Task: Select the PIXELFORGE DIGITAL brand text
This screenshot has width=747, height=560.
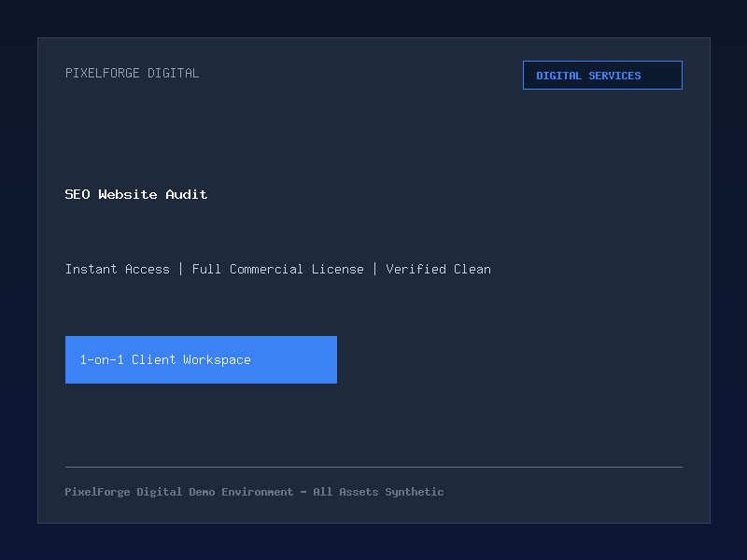Action: tap(132, 73)
